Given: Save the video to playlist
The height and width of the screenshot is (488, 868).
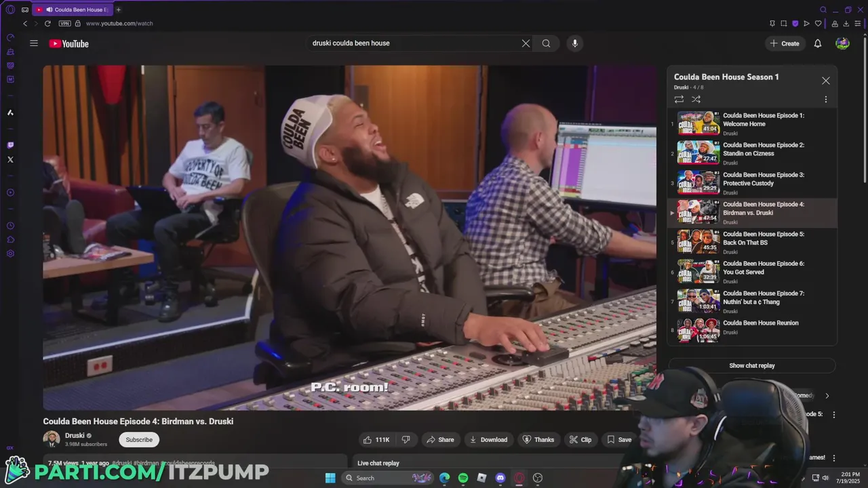Looking at the screenshot, I should click(619, 440).
